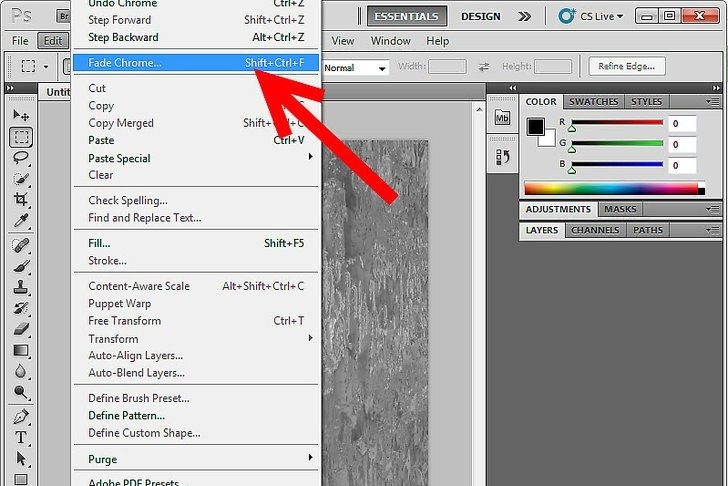The image size is (728, 486).
Task: Select the Pen tool
Action: coord(21,415)
